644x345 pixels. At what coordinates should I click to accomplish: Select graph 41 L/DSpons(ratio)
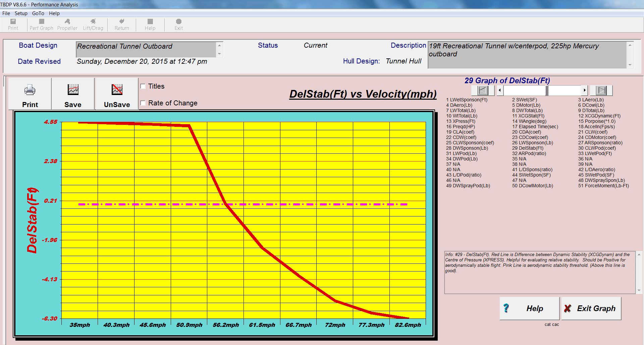[532, 169]
